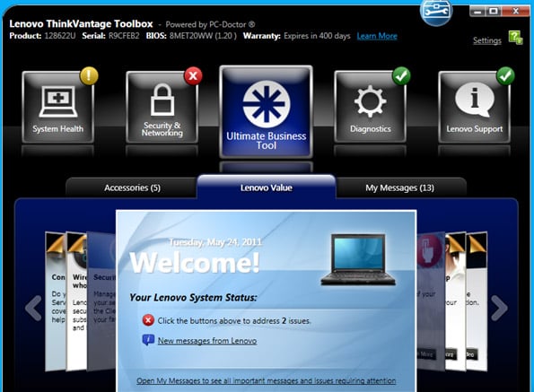Open the Learn More warranty link

(x=377, y=36)
